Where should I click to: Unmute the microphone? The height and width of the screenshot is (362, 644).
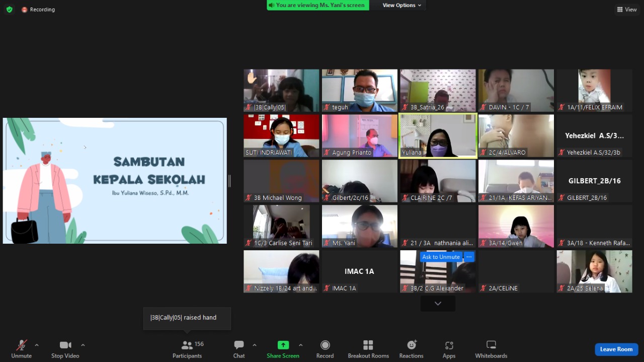pos(21,349)
